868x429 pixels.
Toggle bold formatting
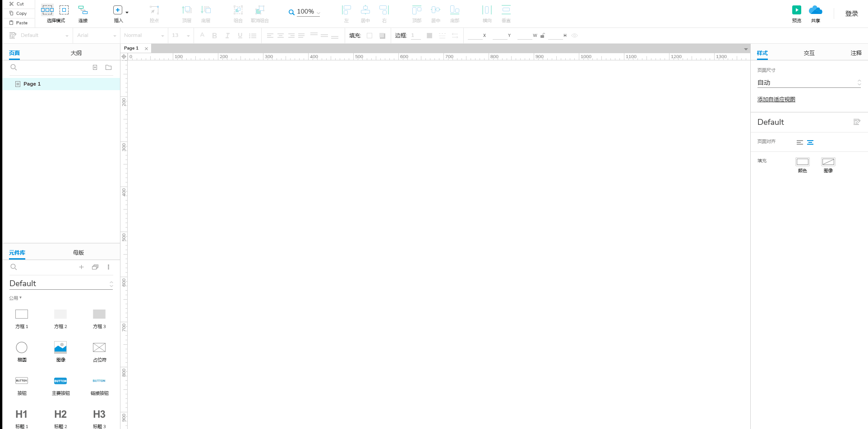[215, 36]
